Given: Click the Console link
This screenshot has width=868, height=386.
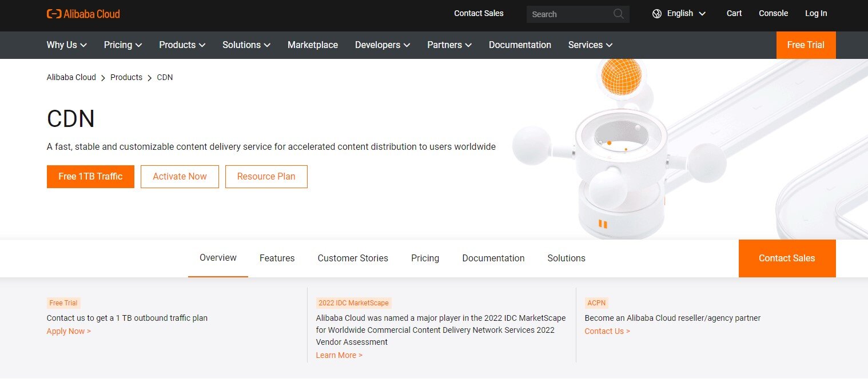Looking at the screenshot, I should point(773,13).
